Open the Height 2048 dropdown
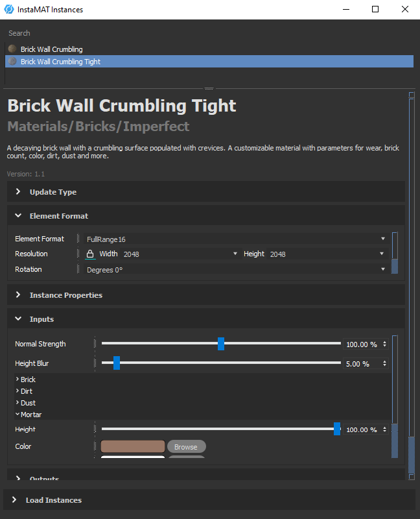The height and width of the screenshot is (519, 420). pos(327,254)
